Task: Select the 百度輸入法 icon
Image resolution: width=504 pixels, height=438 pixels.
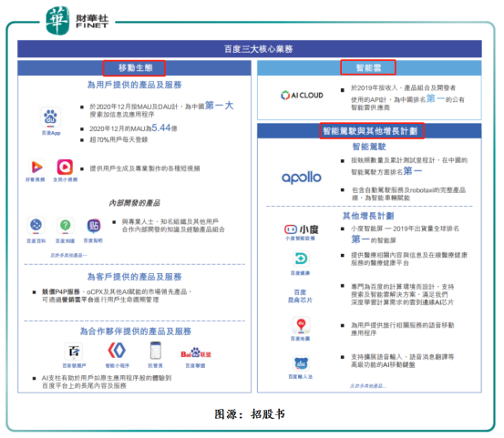Action: click(x=301, y=363)
